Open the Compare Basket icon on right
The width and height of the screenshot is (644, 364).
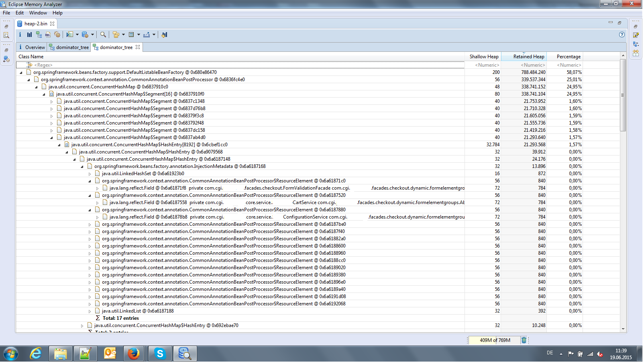coord(636,52)
